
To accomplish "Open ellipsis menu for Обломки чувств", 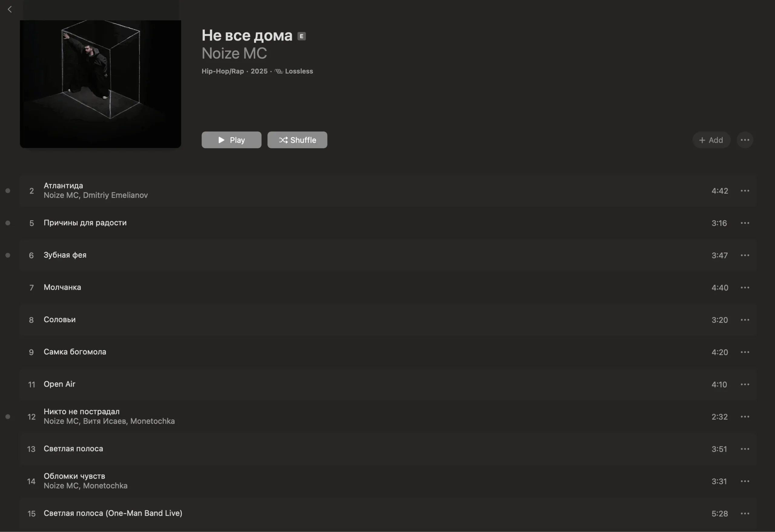I will [745, 481].
